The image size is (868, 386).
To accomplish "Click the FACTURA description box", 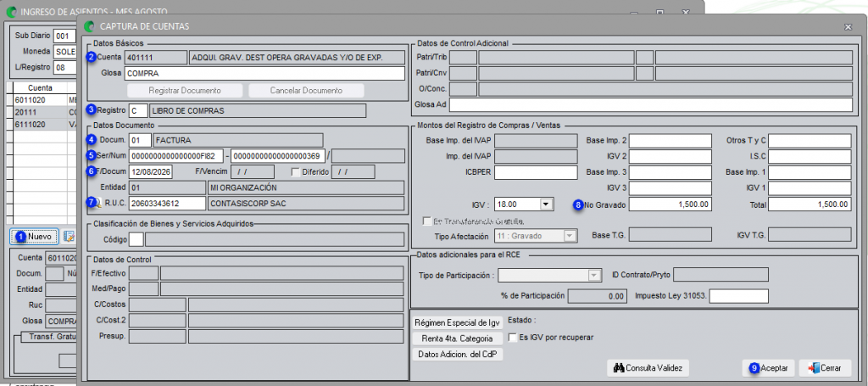I will [238, 140].
